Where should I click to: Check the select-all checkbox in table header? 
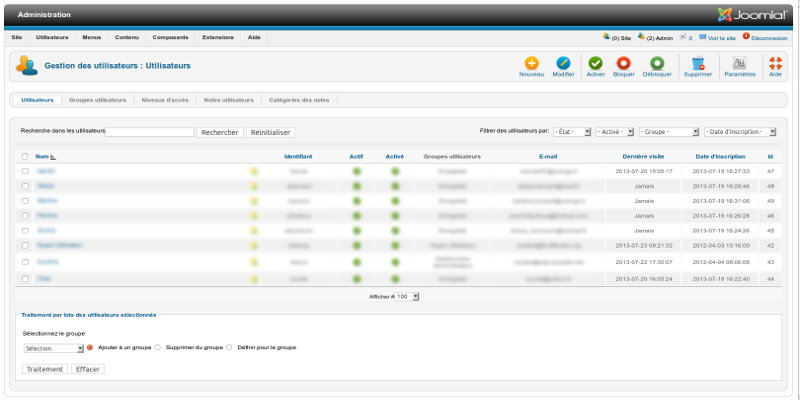pyautogui.click(x=25, y=157)
